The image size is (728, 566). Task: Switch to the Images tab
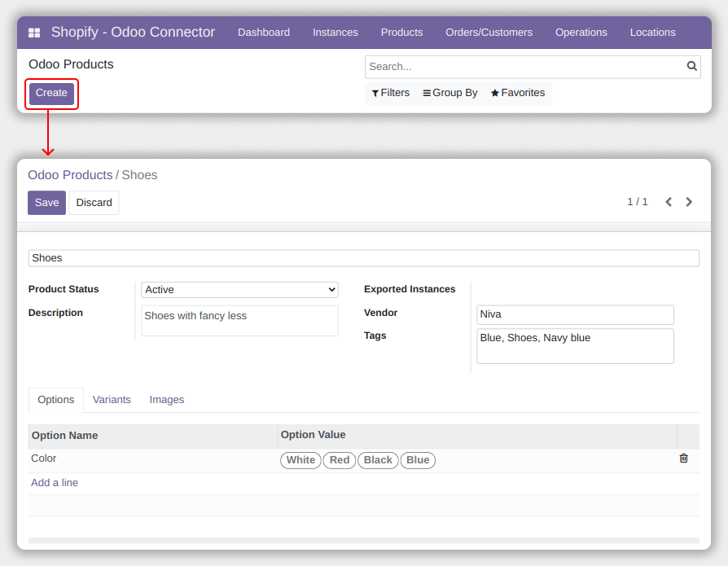[167, 400]
